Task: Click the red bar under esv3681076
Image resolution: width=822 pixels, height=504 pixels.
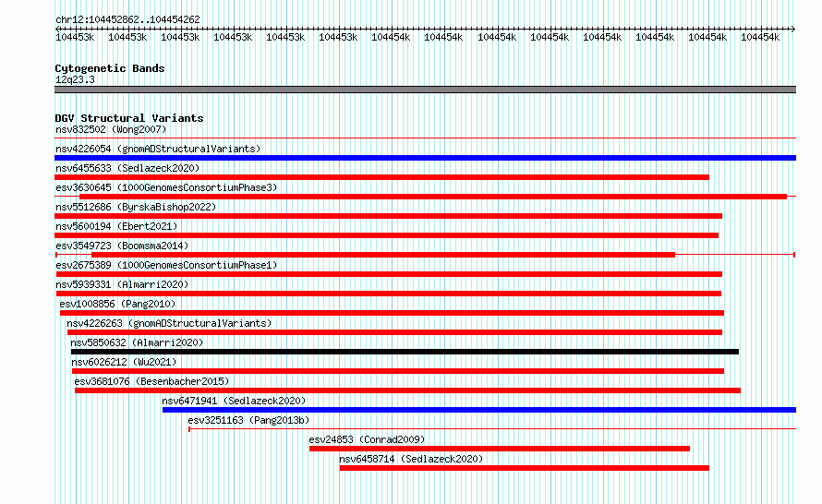Action: [x=408, y=390]
